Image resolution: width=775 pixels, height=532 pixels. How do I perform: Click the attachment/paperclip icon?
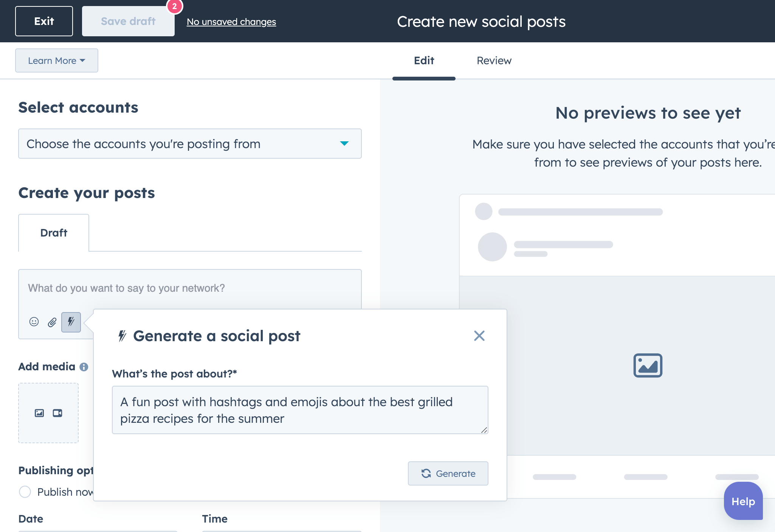[53, 323]
